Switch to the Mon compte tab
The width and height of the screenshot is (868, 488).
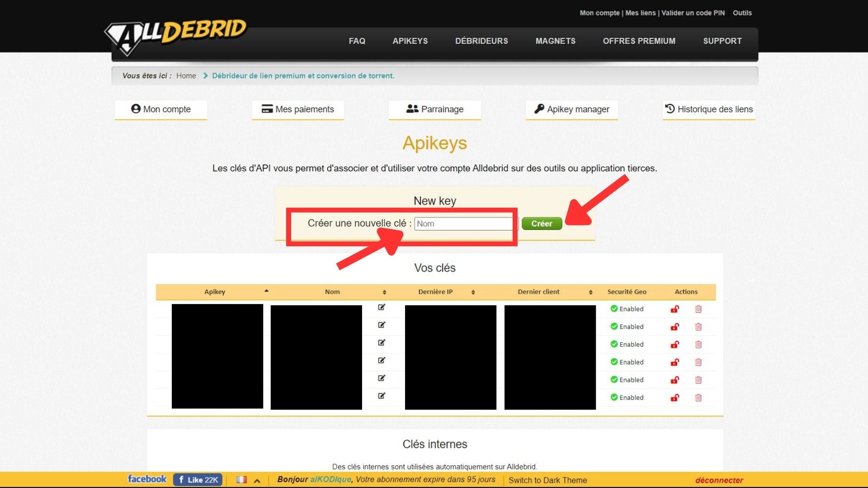160,109
